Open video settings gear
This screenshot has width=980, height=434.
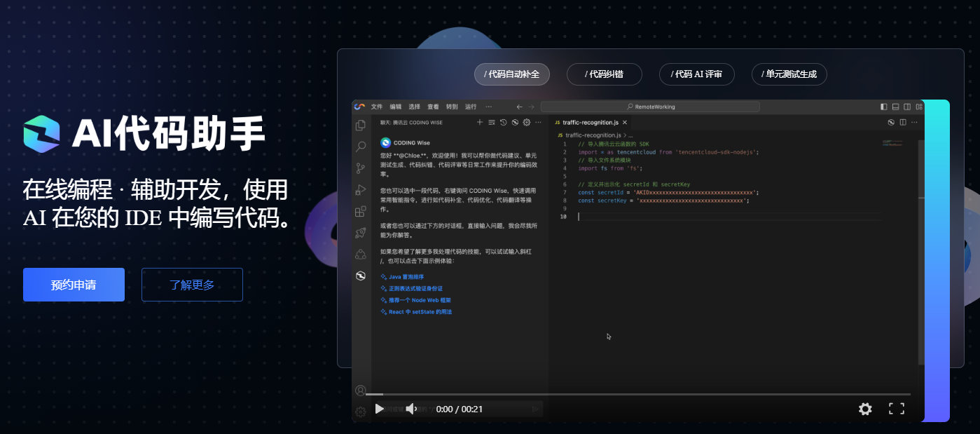pyautogui.click(x=865, y=409)
